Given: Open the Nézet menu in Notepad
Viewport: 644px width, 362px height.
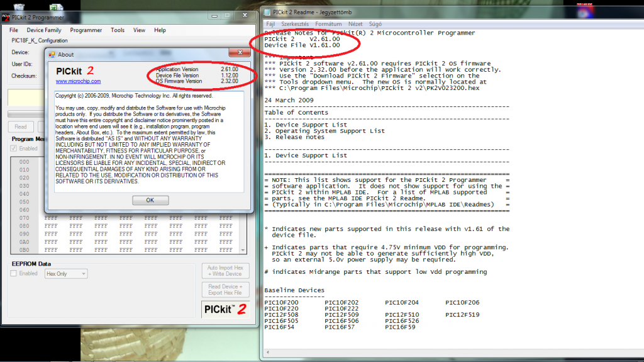Looking at the screenshot, I should pyautogui.click(x=355, y=24).
